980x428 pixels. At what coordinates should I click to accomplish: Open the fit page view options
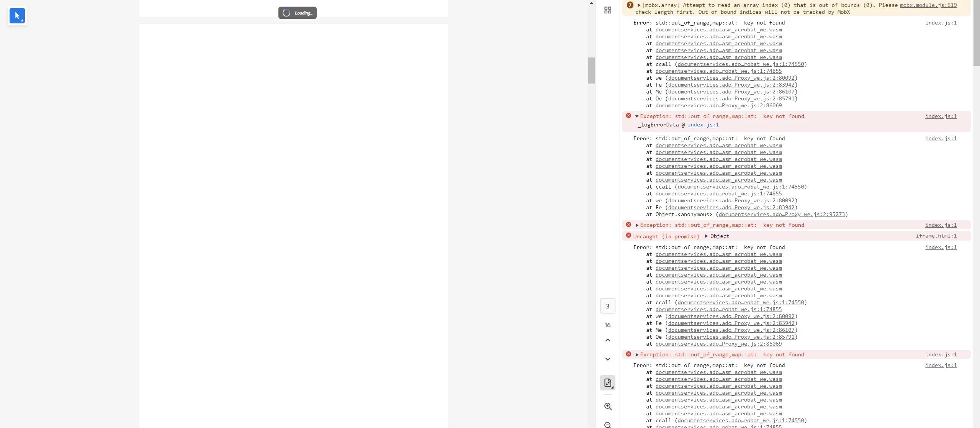click(x=607, y=382)
